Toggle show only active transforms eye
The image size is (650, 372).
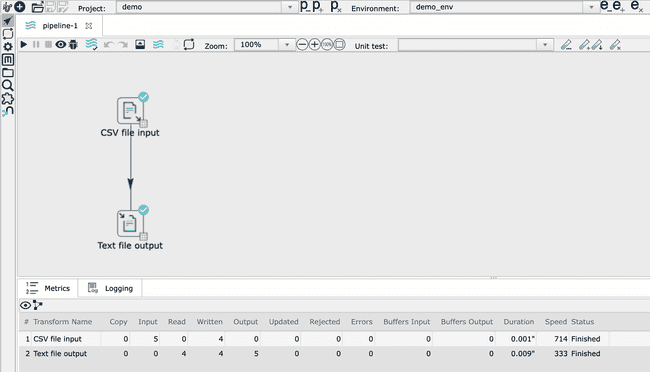25,305
